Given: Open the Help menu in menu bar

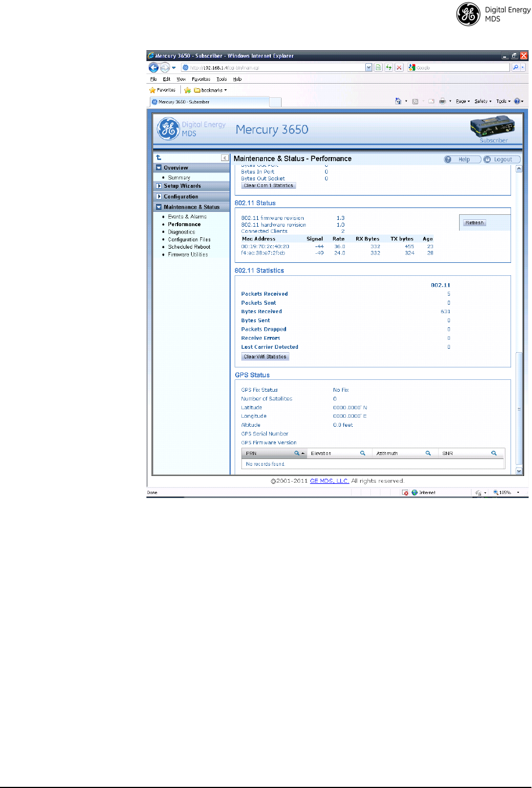Looking at the screenshot, I should 237,79.
